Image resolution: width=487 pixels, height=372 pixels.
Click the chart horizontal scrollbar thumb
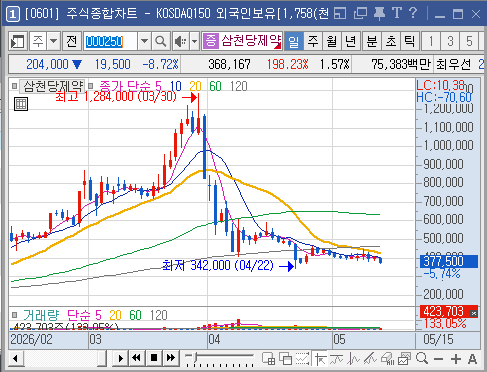tap(102, 359)
